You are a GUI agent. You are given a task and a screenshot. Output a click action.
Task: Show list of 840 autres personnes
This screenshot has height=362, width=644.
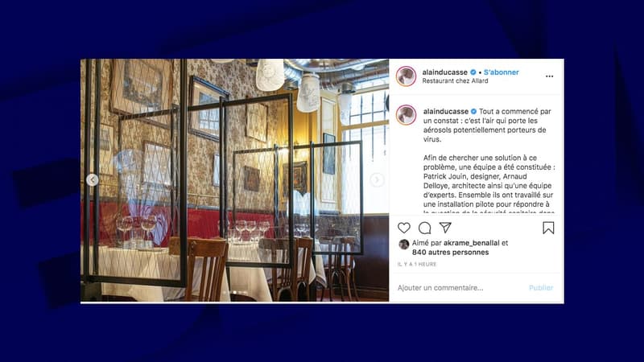click(x=450, y=253)
